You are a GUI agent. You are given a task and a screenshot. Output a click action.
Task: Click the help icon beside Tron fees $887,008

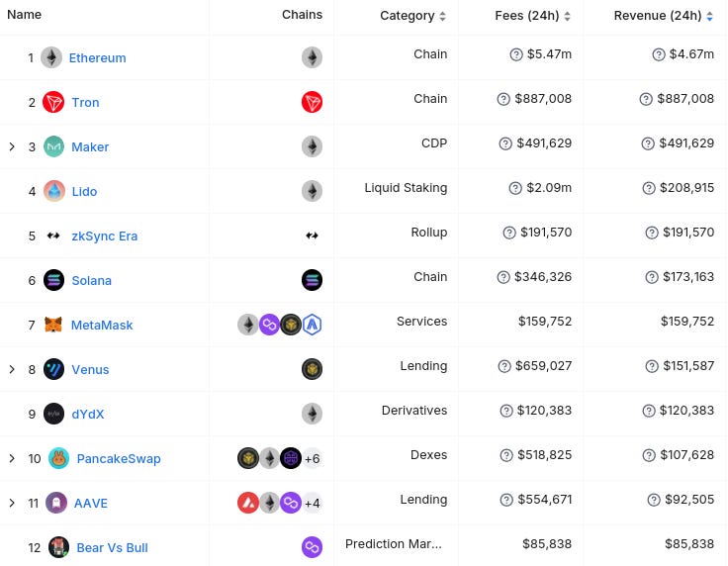pyautogui.click(x=503, y=99)
